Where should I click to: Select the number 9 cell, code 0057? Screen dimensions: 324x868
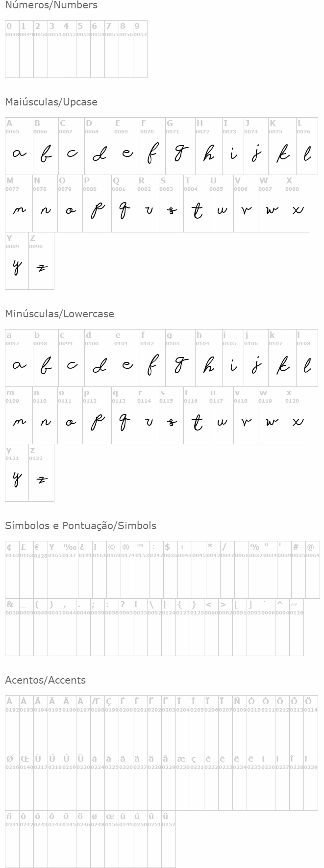click(140, 49)
